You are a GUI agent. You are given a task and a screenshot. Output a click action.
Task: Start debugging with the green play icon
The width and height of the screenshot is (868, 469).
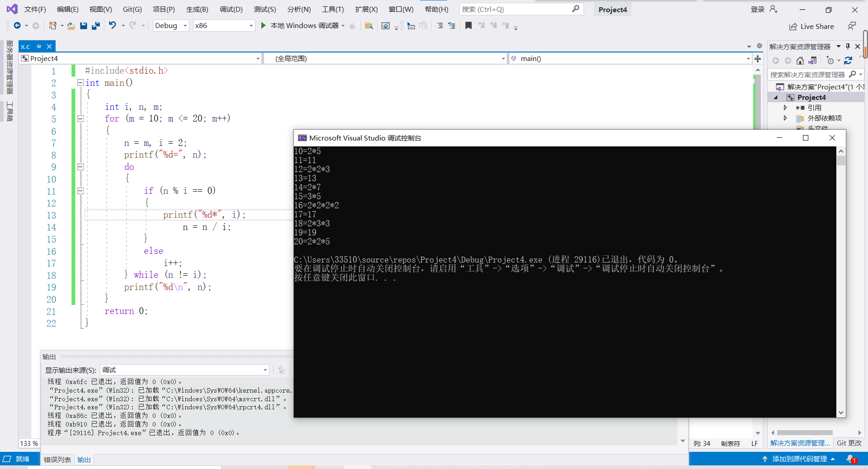263,26
